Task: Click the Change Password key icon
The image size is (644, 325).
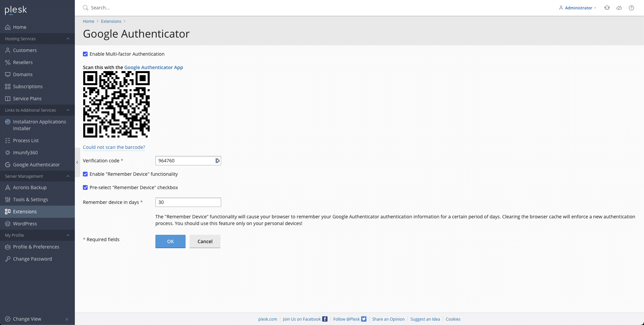Action: click(8, 259)
